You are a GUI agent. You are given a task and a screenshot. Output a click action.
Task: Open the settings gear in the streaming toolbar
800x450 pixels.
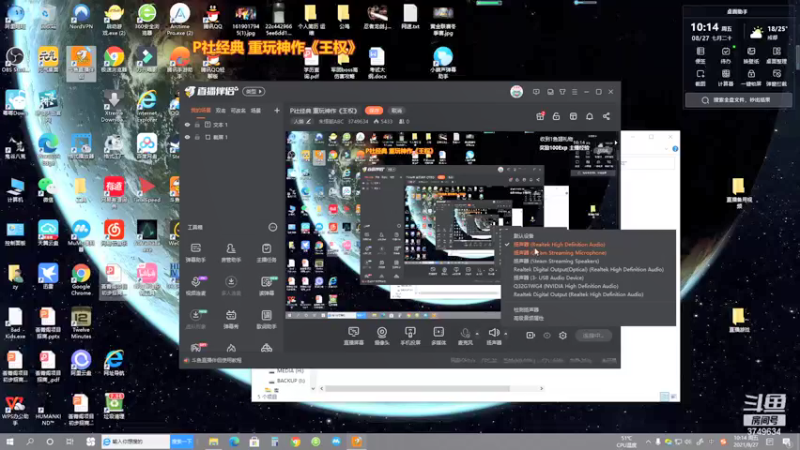(x=563, y=335)
